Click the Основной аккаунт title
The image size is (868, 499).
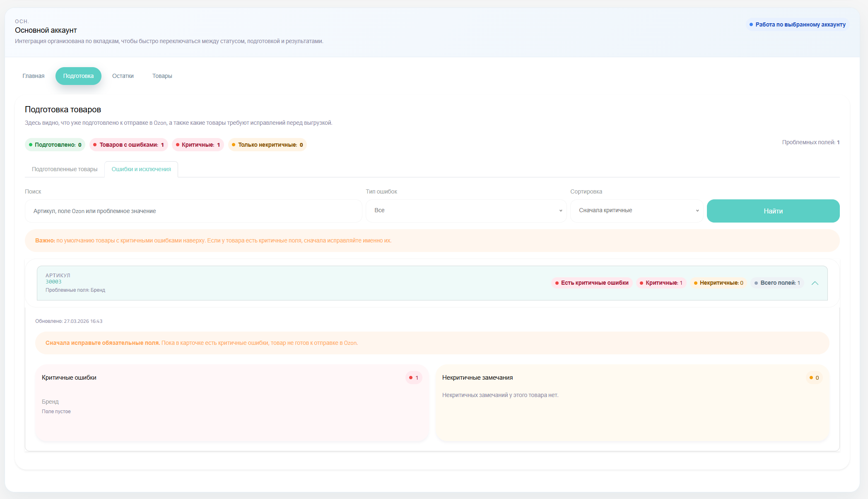(46, 30)
